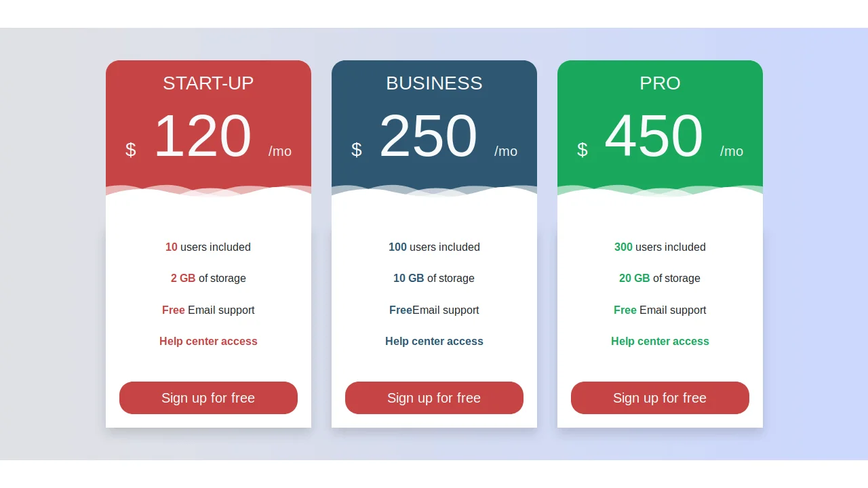868x488 pixels.
Task: Click Sign up for free under BUSINESS
Action: pyautogui.click(x=434, y=398)
